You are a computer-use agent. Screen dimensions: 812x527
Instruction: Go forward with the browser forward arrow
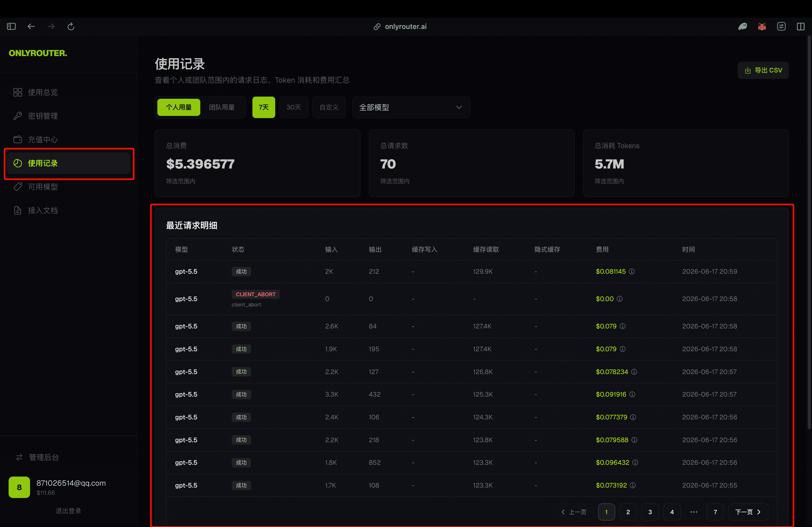click(x=51, y=26)
